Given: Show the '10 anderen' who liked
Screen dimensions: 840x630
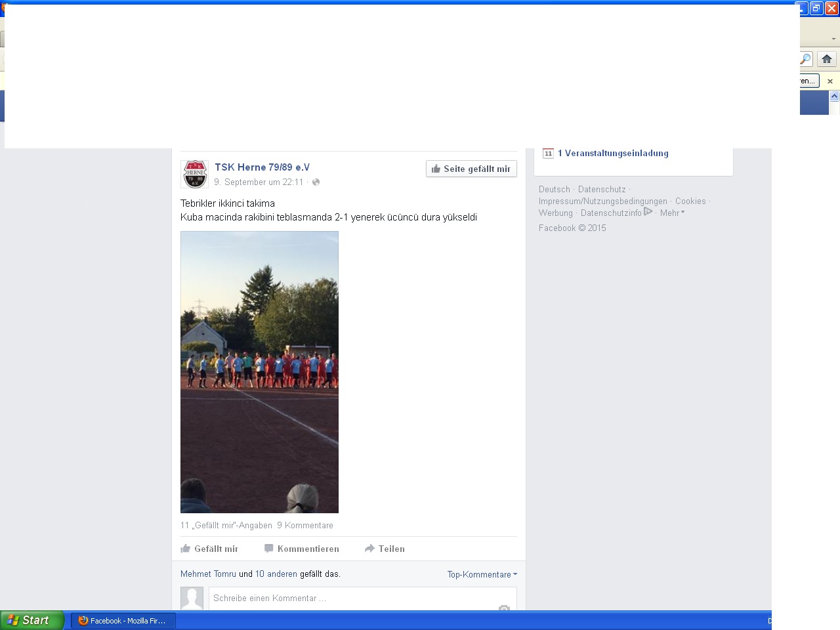Looking at the screenshot, I should [x=276, y=574].
